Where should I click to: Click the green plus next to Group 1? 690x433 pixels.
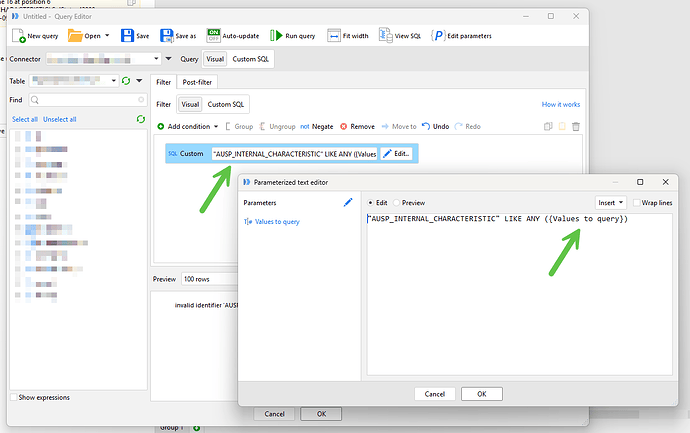pos(196,428)
